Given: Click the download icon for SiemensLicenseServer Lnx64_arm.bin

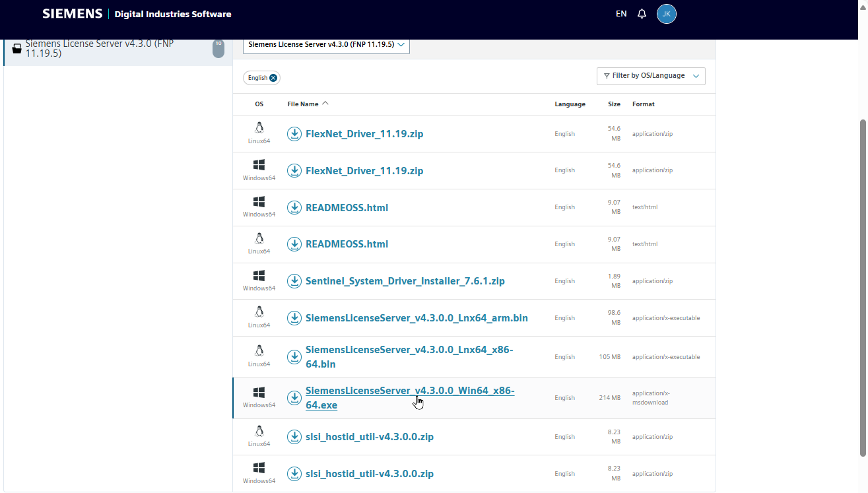Looking at the screenshot, I should (x=294, y=318).
